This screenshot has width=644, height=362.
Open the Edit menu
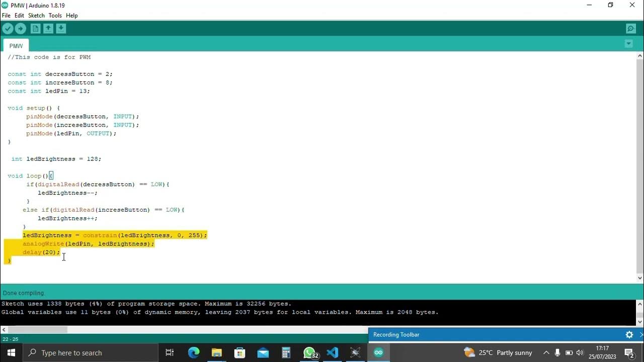[19, 16]
